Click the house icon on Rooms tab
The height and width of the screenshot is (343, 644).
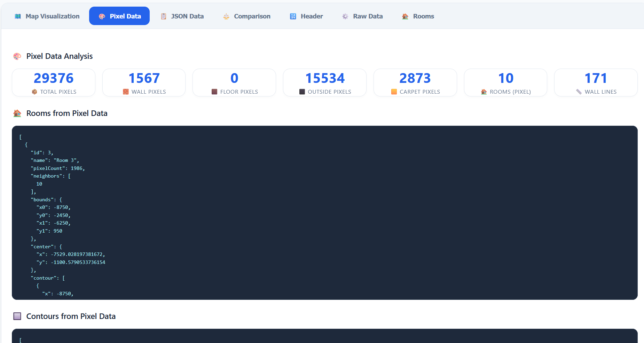click(x=405, y=16)
